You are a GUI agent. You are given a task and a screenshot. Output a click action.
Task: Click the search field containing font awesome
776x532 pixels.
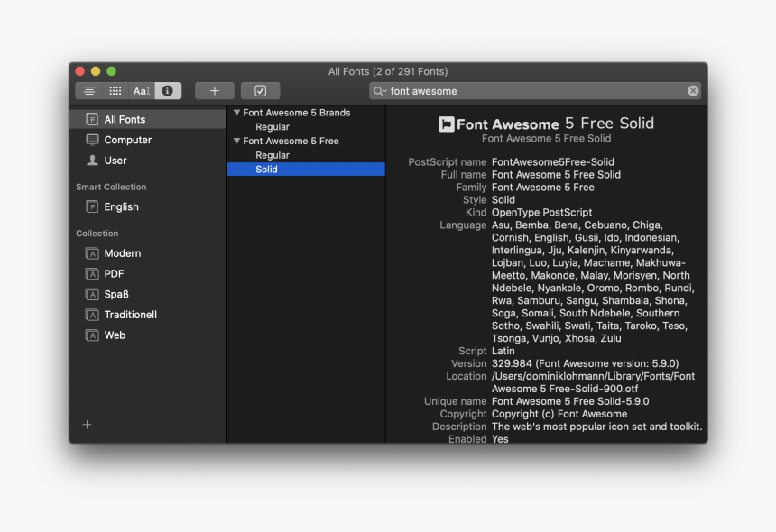535,91
